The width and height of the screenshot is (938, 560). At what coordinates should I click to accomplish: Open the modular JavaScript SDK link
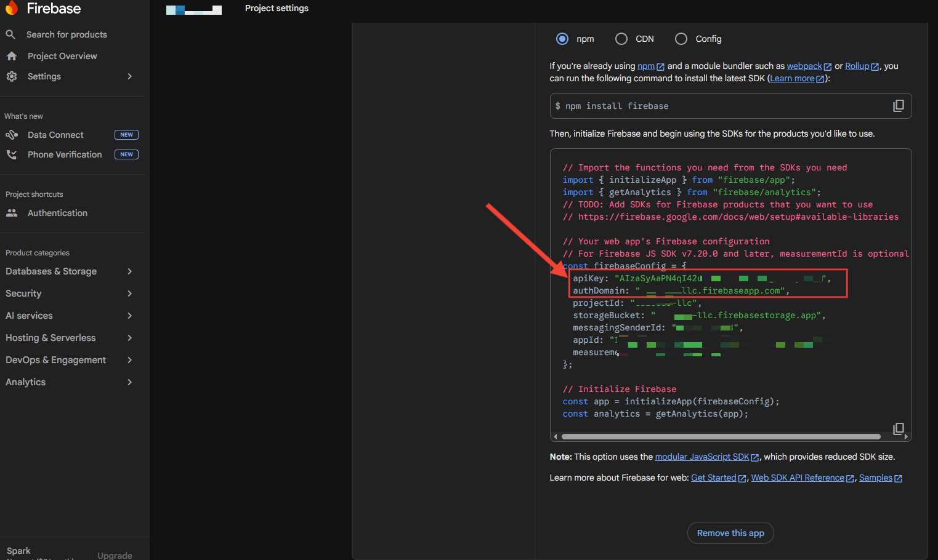pyautogui.click(x=701, y=457)
